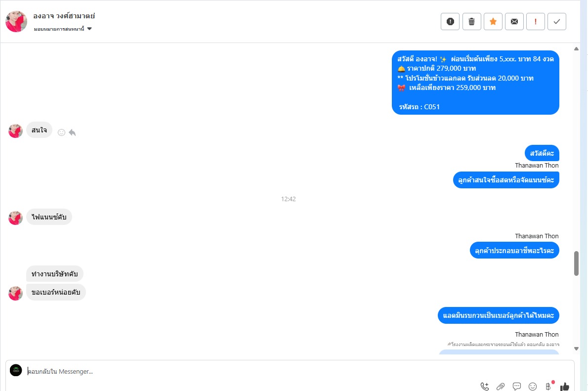
Task: Send a thumbs-up like
Action: click(x=565, y=386)
